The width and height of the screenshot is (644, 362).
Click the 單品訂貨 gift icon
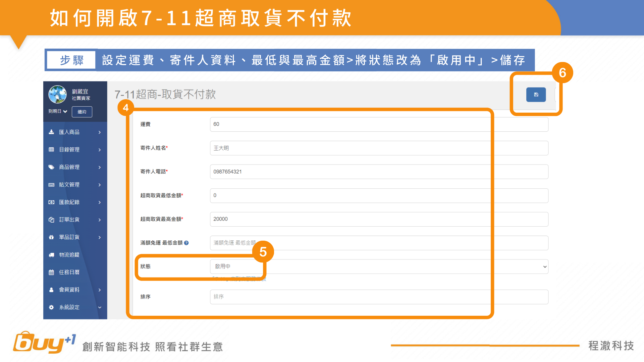[51, 237]
